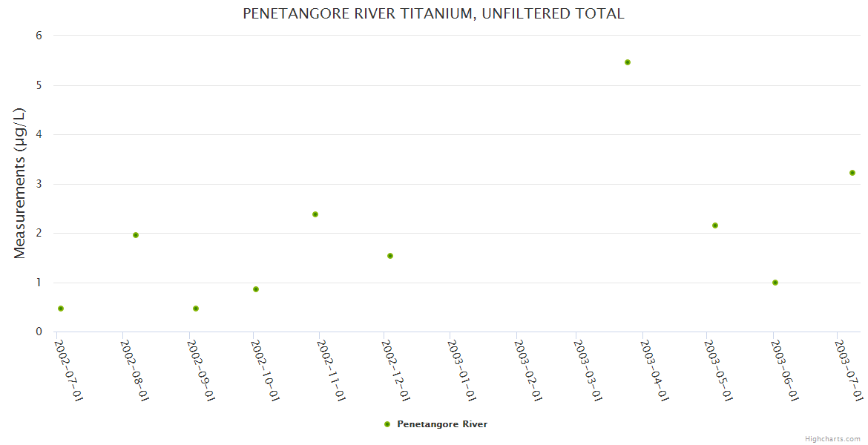868x445 pixels.
Task: Click the 2003-04-01 x-axis label
Action: coord(654,370)
